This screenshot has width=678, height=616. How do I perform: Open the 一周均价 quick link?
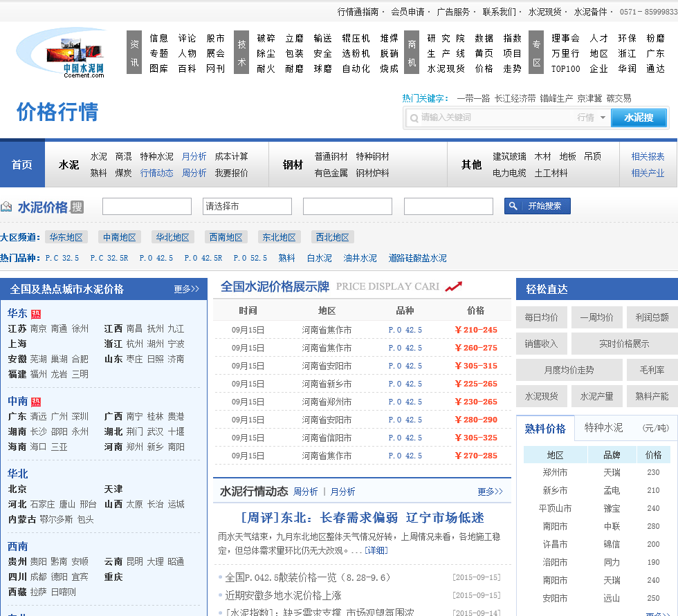point(596,317)
